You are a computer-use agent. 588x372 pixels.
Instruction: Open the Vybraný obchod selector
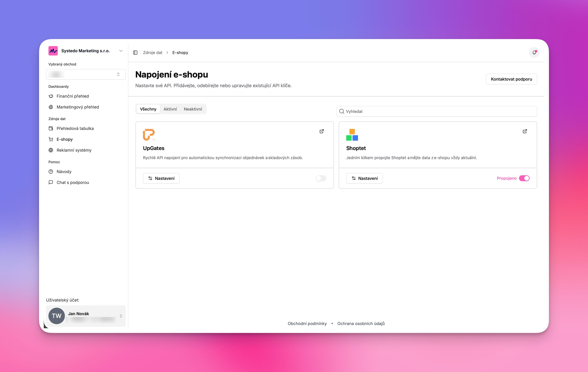point(86,74)
